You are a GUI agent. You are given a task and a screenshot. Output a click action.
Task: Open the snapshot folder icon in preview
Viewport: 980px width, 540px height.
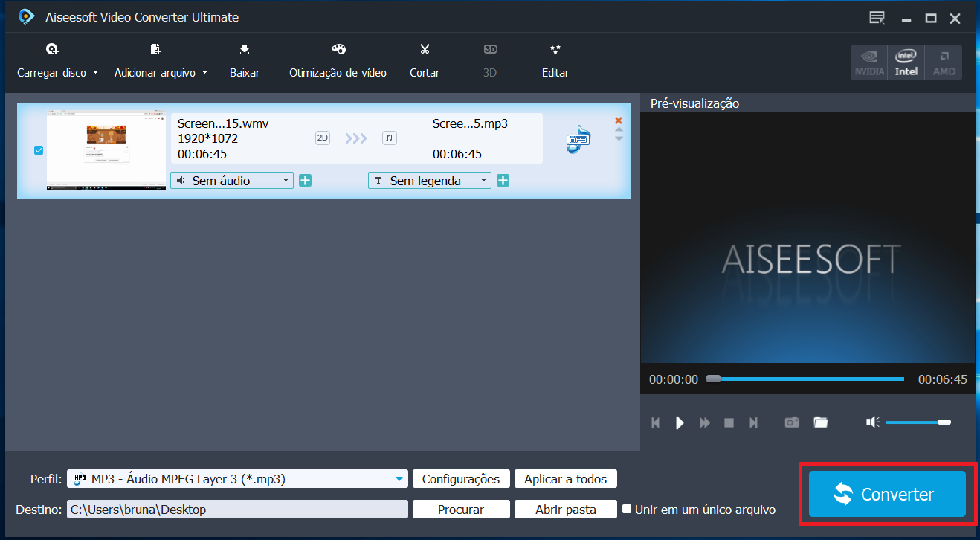click(x=821, y=422)
